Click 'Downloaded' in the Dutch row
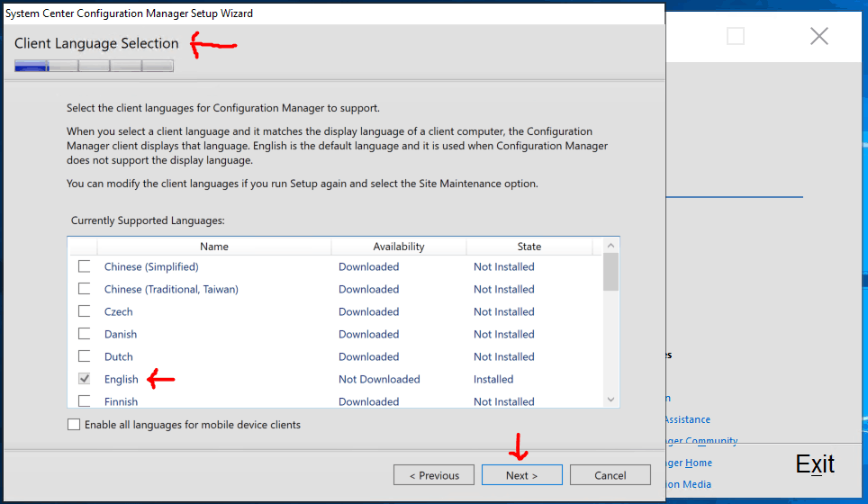The image size is (868, 504). pos(368,356)
